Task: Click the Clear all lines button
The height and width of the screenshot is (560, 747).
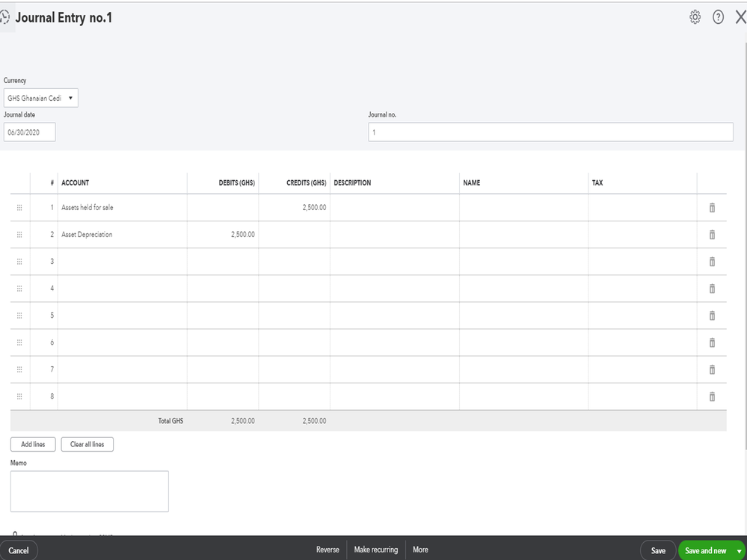Action: (87, 444)
